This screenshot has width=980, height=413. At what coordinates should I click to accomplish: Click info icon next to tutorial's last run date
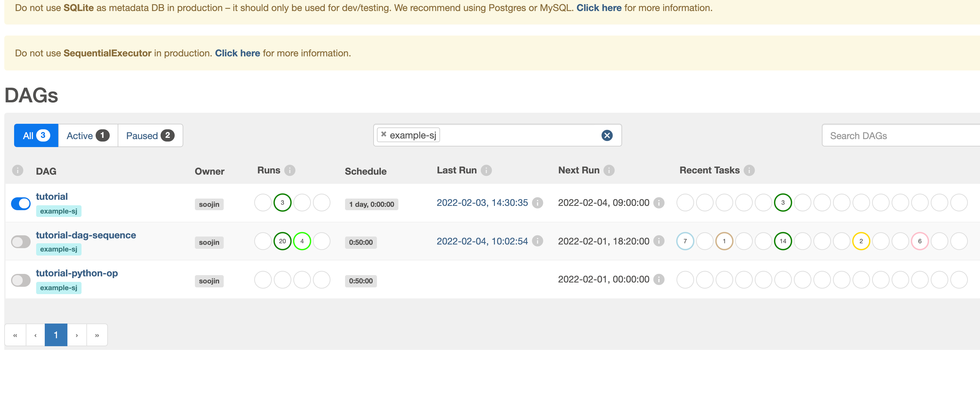537,203
